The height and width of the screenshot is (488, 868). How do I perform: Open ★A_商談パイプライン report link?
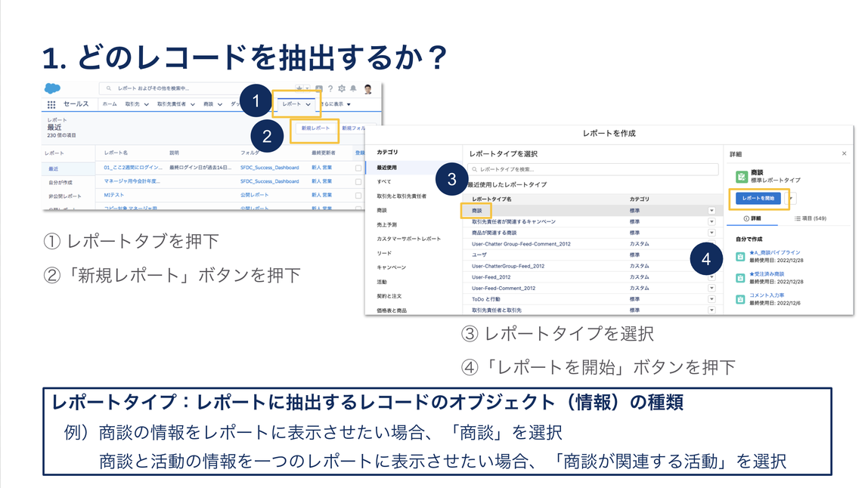(x=775, y=253)
